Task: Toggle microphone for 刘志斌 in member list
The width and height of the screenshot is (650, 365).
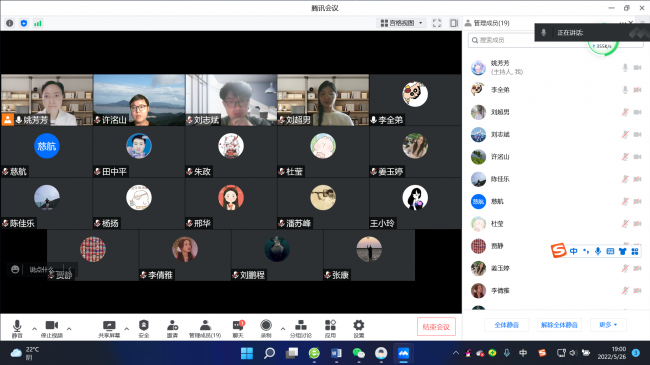Action: point(625,134)
